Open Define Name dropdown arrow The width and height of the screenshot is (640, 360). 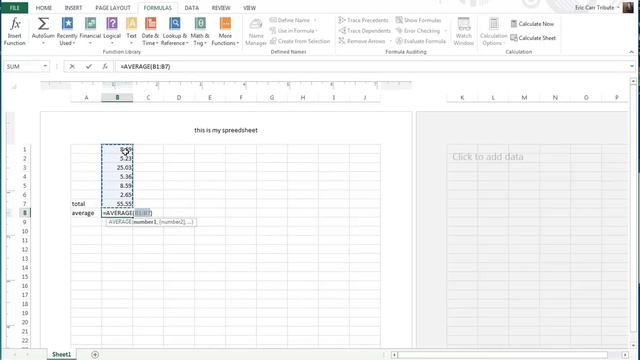315,20
